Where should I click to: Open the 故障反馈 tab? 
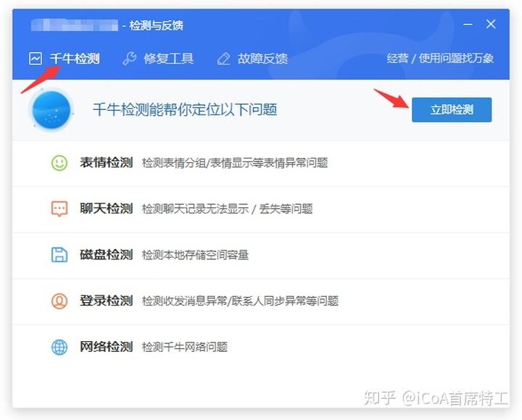tap(252, 59)
